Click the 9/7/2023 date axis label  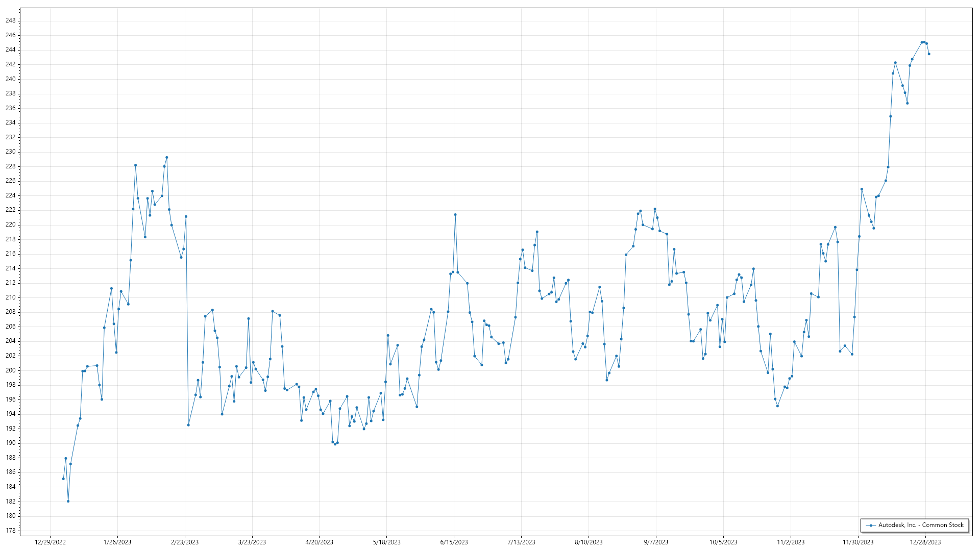pyautogui.click(x=655, y=542)
